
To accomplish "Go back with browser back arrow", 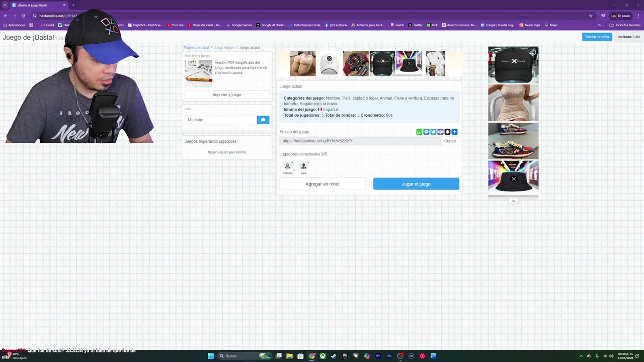I will (x=6, y=16).
